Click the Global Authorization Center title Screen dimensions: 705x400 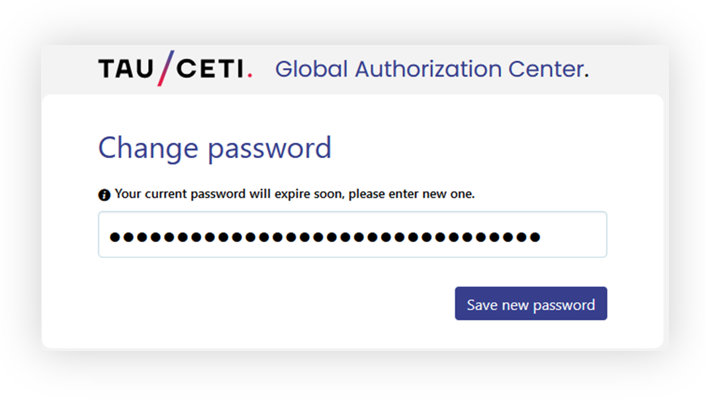(432, 69)
